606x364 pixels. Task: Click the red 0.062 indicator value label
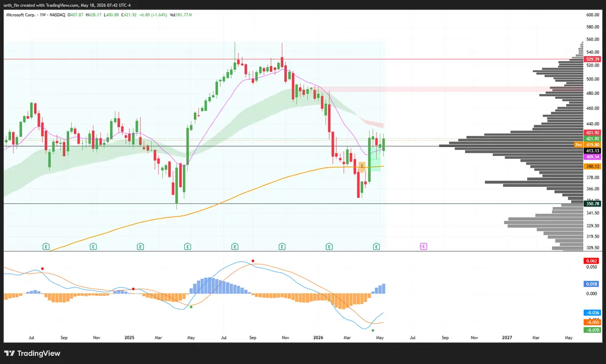coord(591,261)
